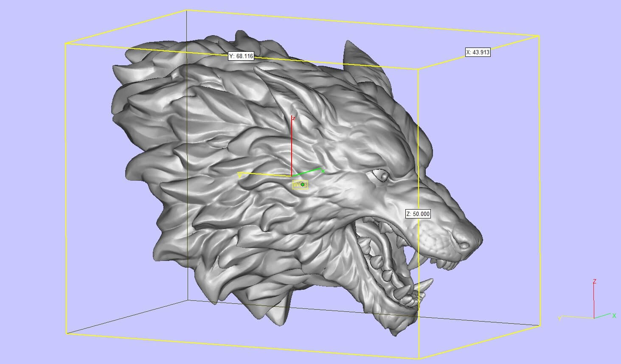Image resolution: width=621 pixels, height=364 pixels.
Task: Click the Z: 50.000 dimension label
Action: tap(418, 214)
